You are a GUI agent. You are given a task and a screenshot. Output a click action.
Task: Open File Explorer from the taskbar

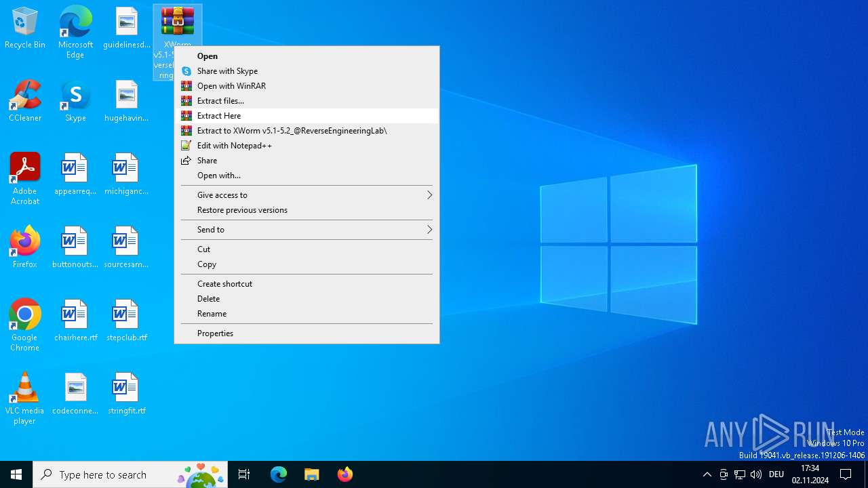[311, 474]
